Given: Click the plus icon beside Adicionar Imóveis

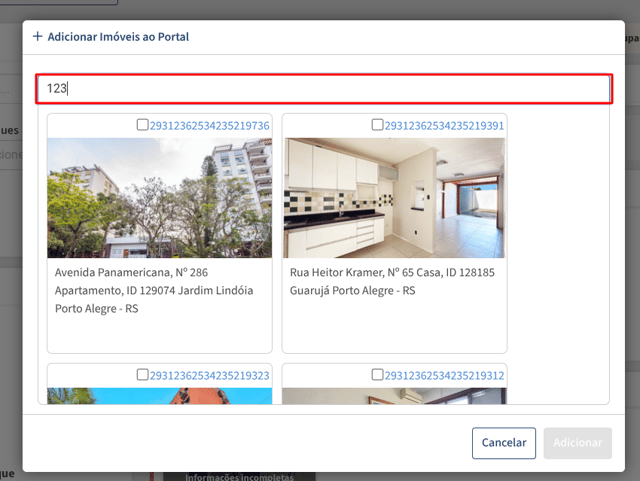Looking at the screenshot, I should pos(38,36).
